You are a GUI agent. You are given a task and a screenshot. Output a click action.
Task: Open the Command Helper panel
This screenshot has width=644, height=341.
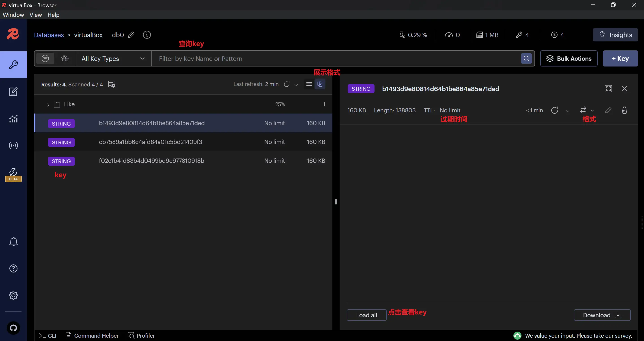click(92, 335)
